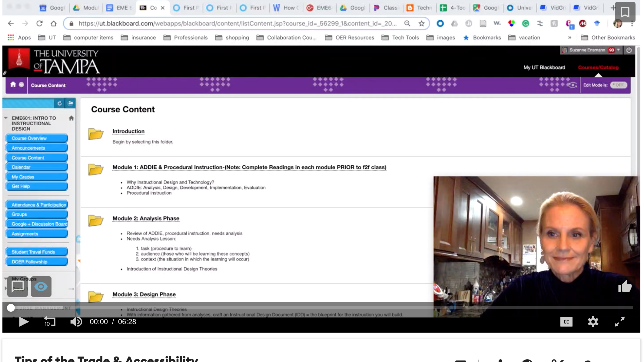Open Module 1: ADDIE & Procedural Instruction

(x=249, y=167)
